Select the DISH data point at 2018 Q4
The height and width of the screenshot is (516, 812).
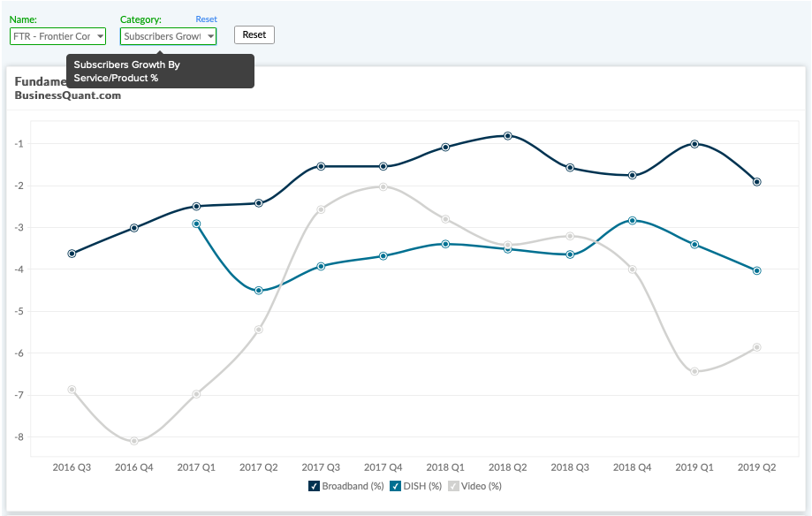tap(633, 221)
